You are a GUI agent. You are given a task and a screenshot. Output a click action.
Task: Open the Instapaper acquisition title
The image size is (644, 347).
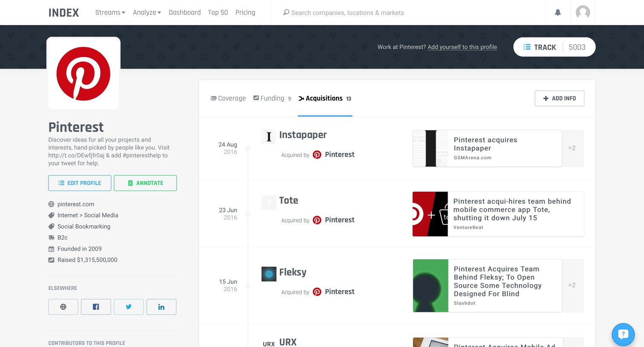[303, 135]
